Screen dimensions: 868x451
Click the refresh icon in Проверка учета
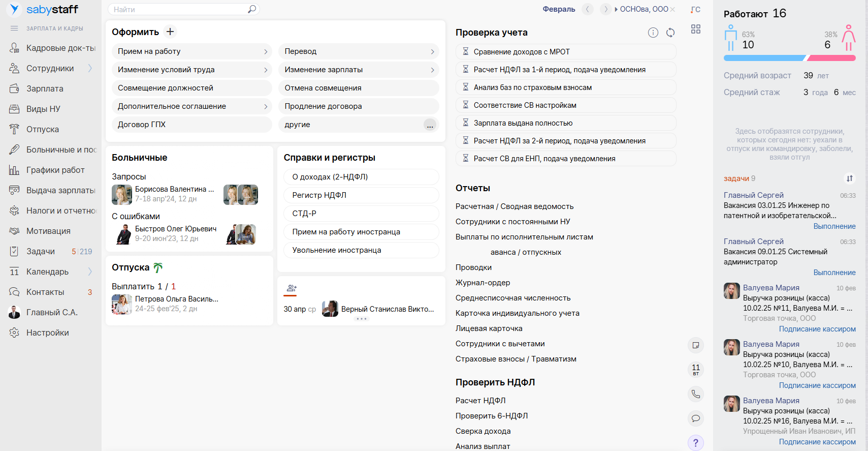[670, 33]
